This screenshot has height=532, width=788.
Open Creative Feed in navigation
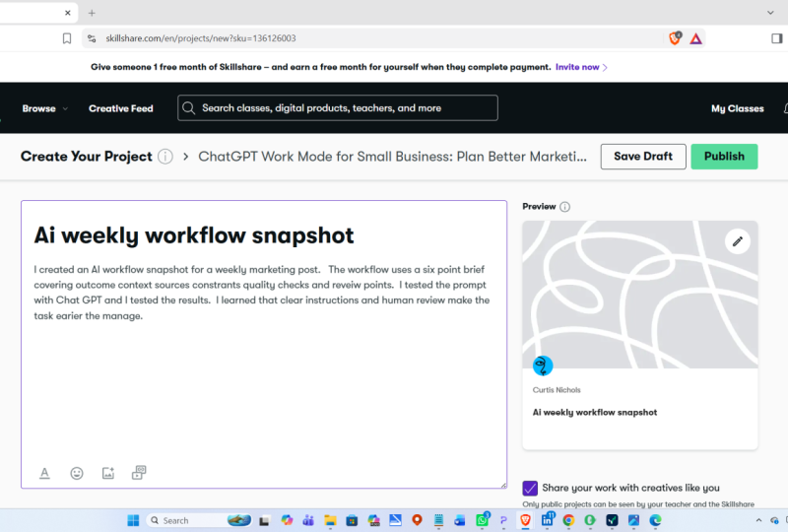[120, 108]
